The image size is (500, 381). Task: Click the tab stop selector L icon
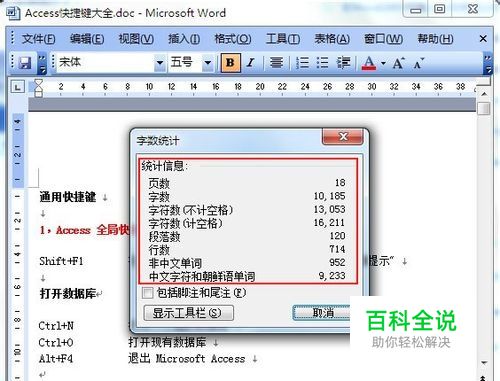[18, 87]
